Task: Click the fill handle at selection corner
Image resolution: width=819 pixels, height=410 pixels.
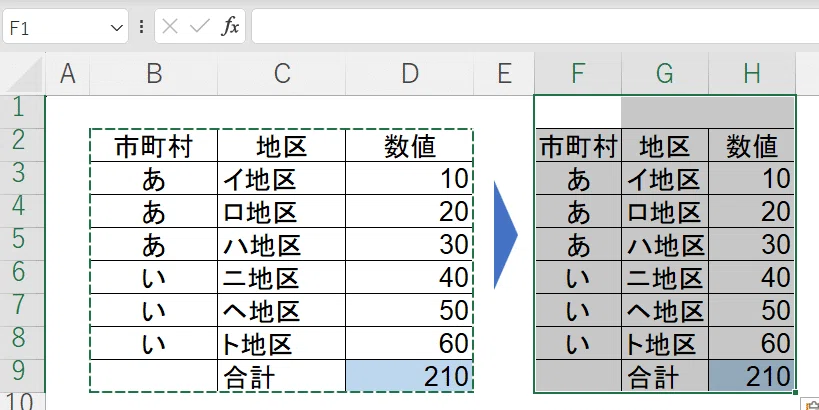Action: tap(795, 392)
